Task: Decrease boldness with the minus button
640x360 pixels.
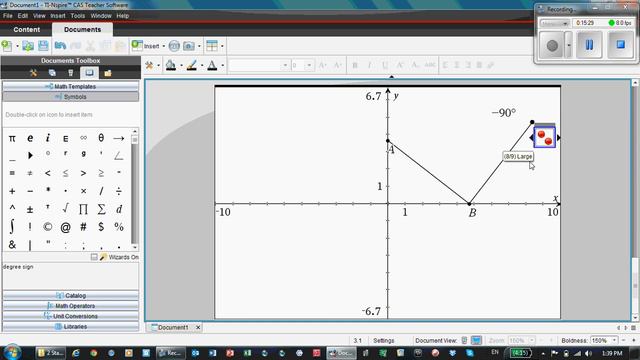Action: pos(624,340)
